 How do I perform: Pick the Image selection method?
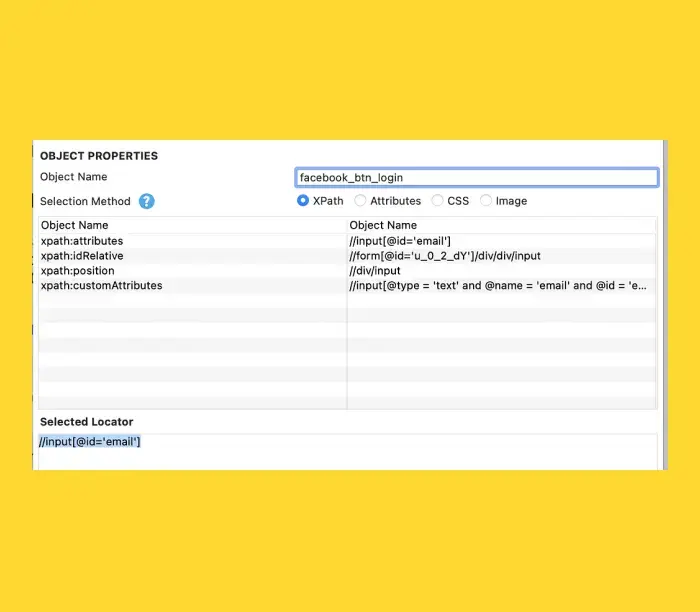(486, 201)
